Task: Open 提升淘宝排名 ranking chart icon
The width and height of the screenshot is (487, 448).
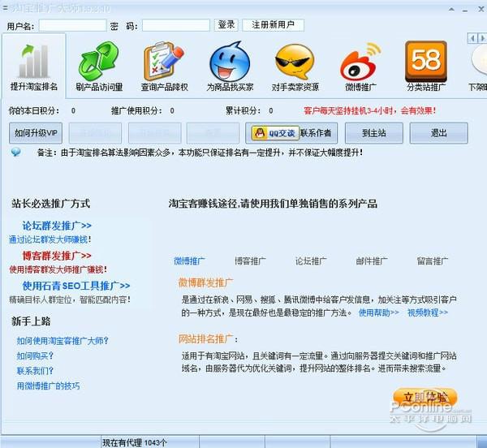Action: (33, 61)
